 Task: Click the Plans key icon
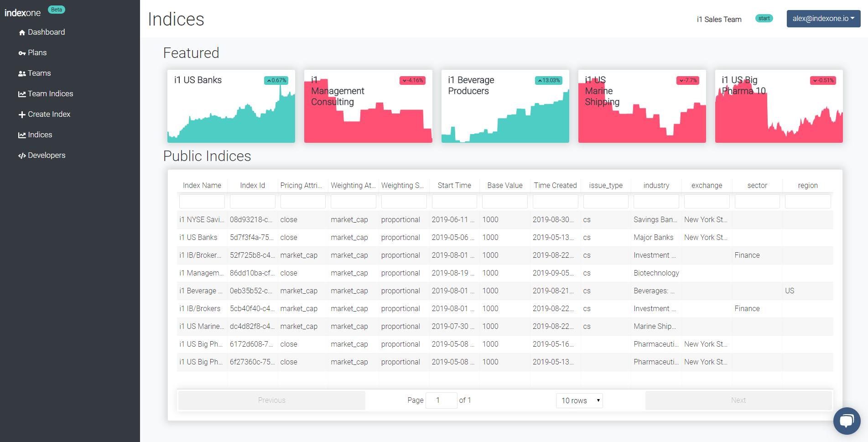tap(22, 53)
